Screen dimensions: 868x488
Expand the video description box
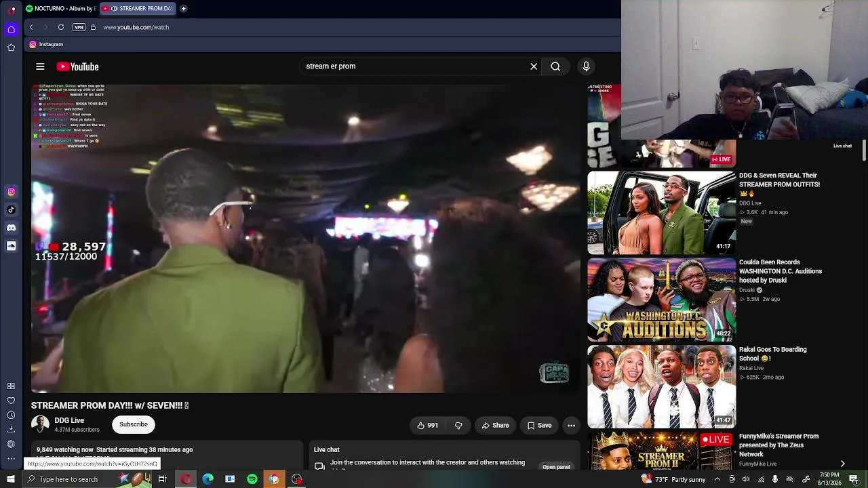click(x=167, y=456)
